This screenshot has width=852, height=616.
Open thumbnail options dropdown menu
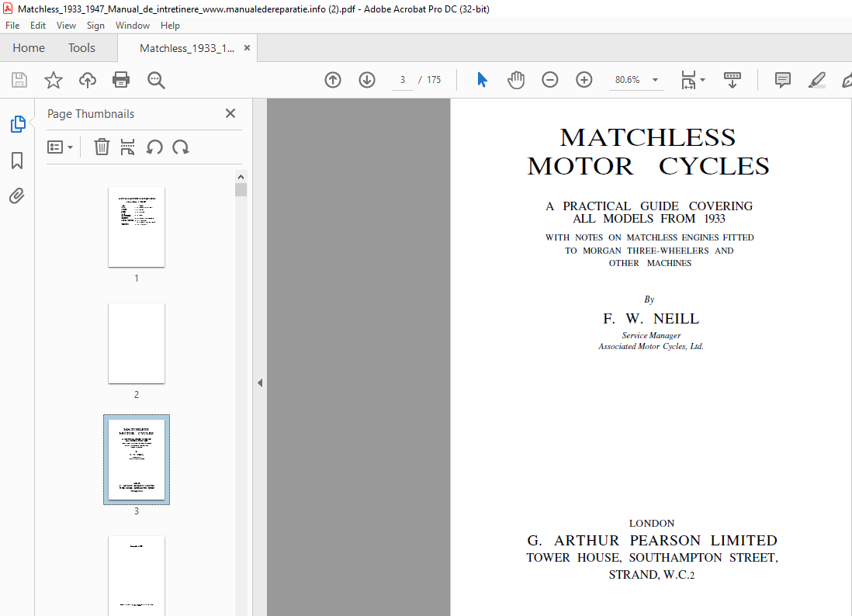coord(60,147)
